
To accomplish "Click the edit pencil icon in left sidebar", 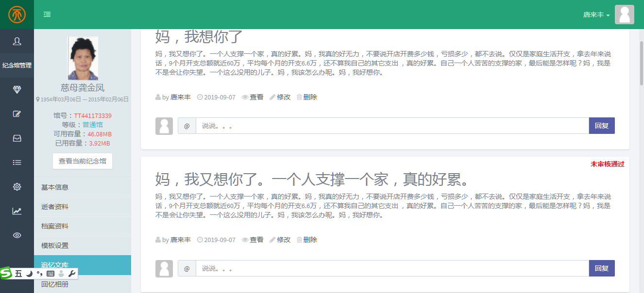I will [x=17, y=114].
